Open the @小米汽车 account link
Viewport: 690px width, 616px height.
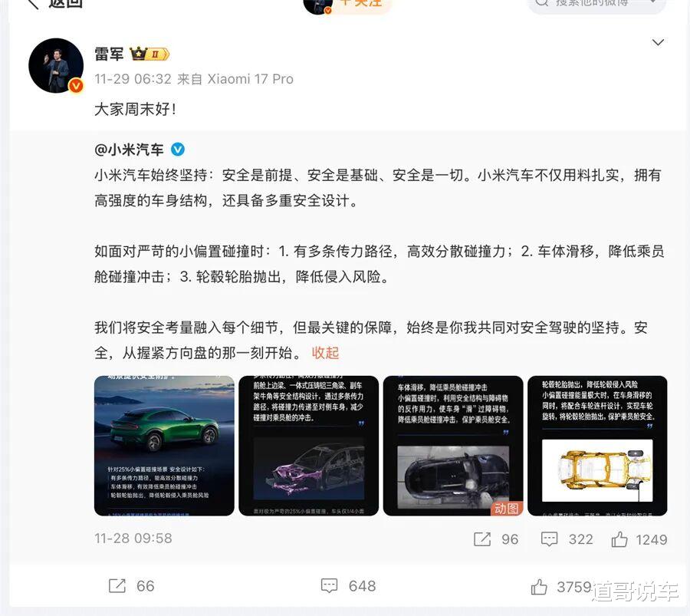click(x=129, y=150)
